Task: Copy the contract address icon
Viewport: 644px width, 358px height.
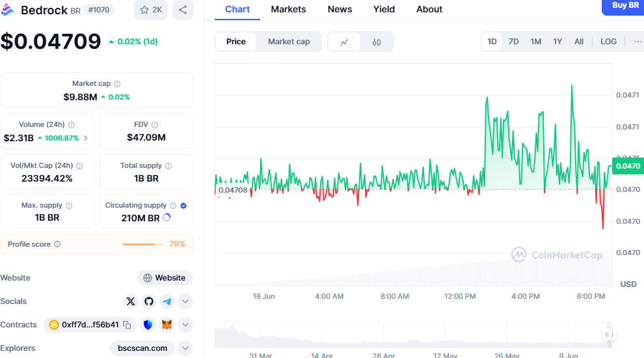Action: (127, 325)
